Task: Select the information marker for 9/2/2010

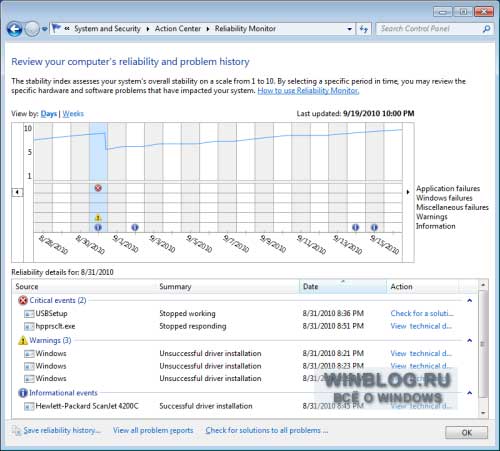Action: 135,227
